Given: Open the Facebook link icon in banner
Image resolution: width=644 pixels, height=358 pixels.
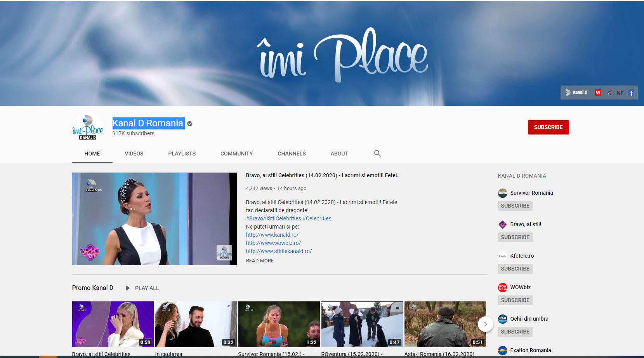Looking at the screenshot, I should [631, 93].
